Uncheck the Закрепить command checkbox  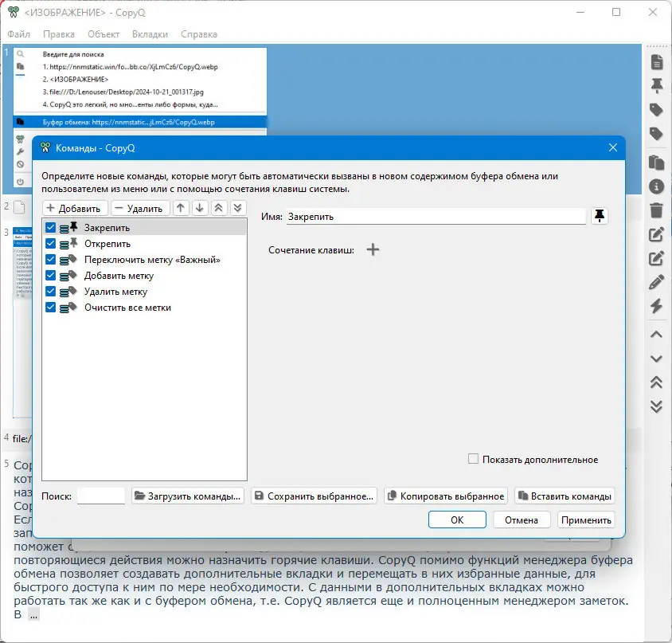tap(51, 227)
